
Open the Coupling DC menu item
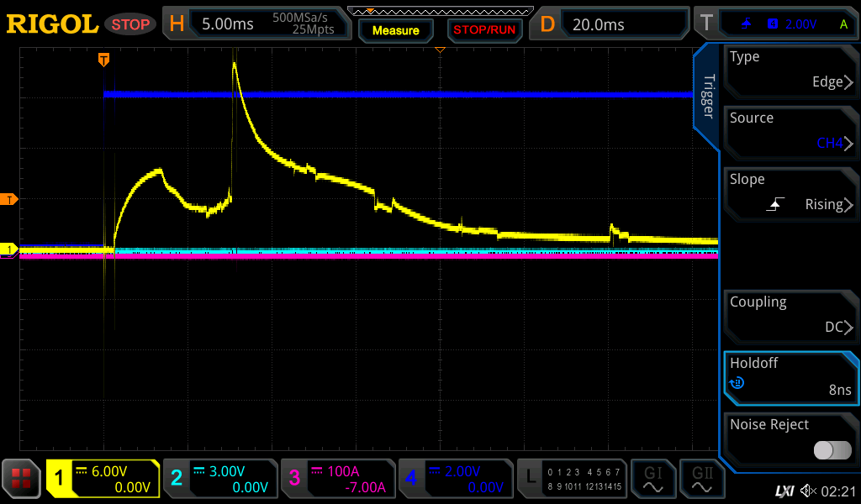[x=789, y=315]
